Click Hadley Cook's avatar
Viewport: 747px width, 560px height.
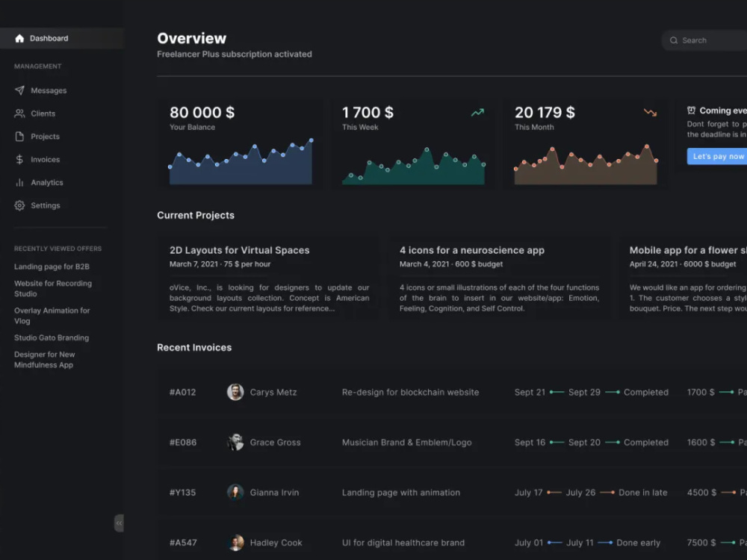click(x=235, y=542)
